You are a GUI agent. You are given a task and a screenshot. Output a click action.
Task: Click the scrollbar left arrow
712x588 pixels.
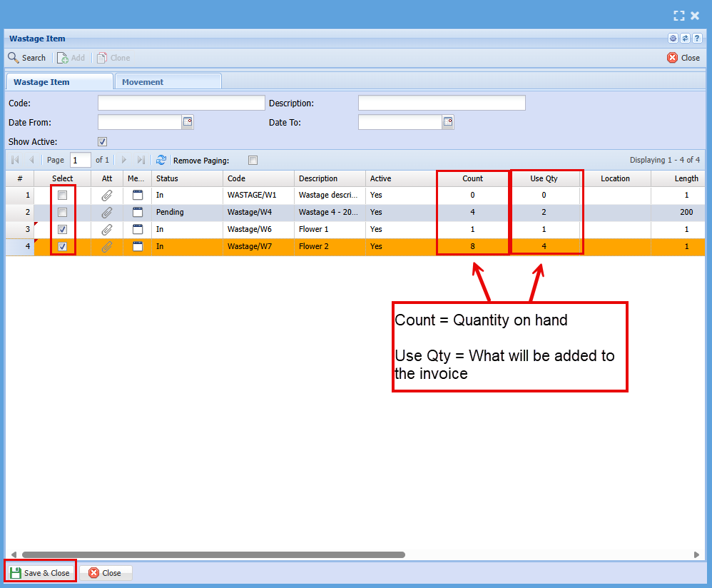tap(14, 554)
